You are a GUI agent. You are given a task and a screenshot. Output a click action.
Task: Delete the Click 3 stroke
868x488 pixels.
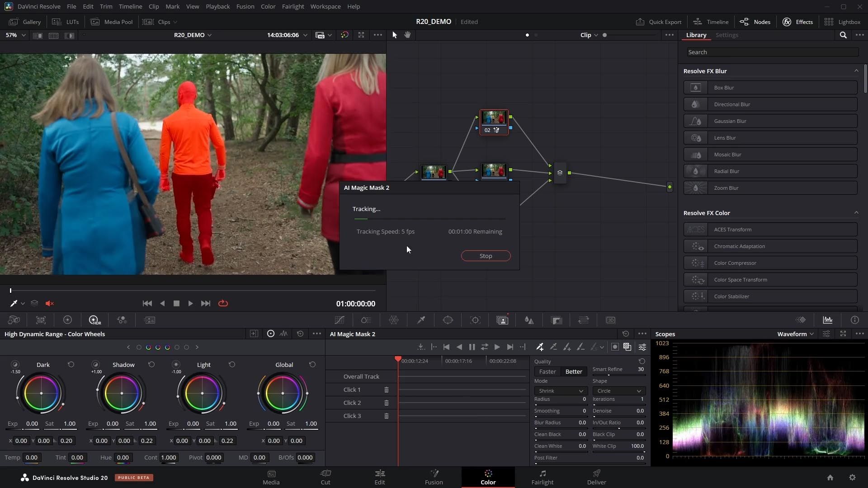[387, 416]
